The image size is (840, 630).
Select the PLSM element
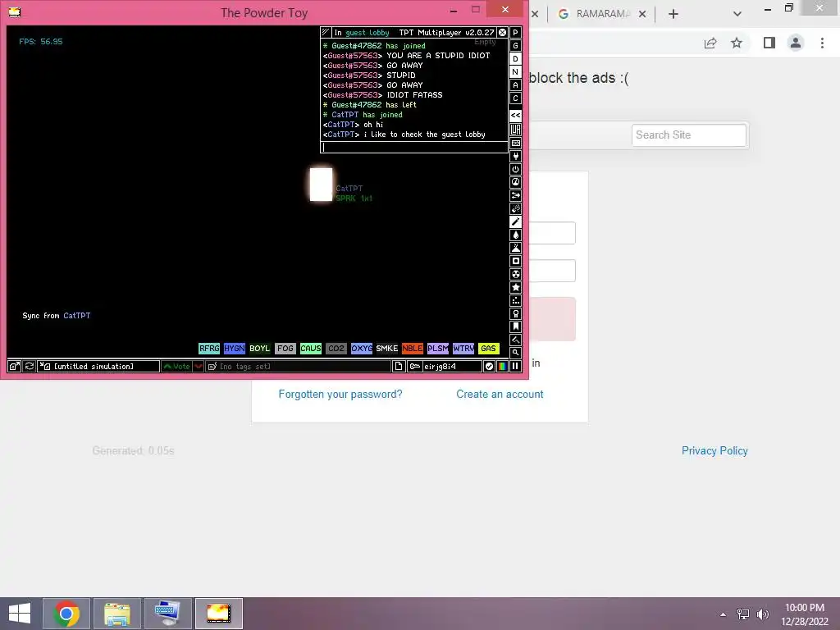click(x=438, y=348)
